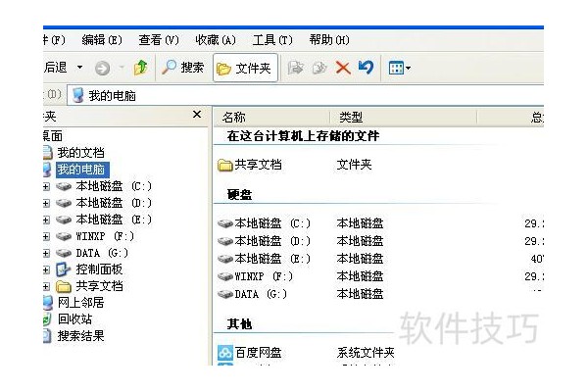This screenshot has width=588, height=392.
Task: Select 回收站 in the folder tree
Action: click(x=74, y=318)
